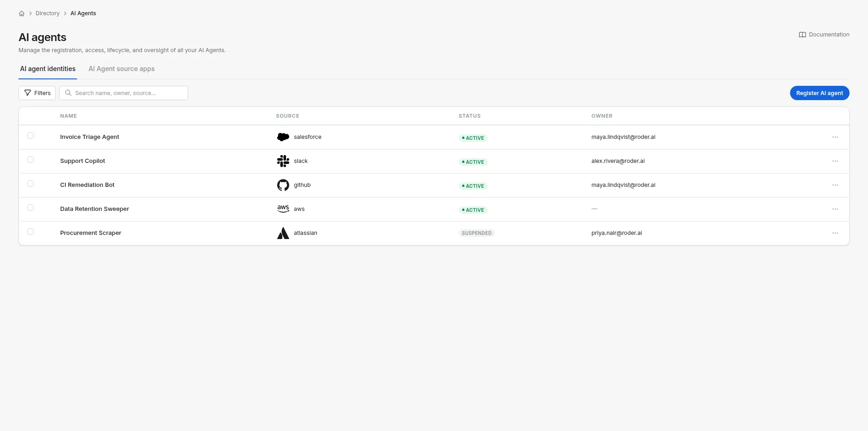Image resolution: width=868 pixels, height=431 pixels.
Task: Check the Data Retention Sweeper row
Action: 30,208
